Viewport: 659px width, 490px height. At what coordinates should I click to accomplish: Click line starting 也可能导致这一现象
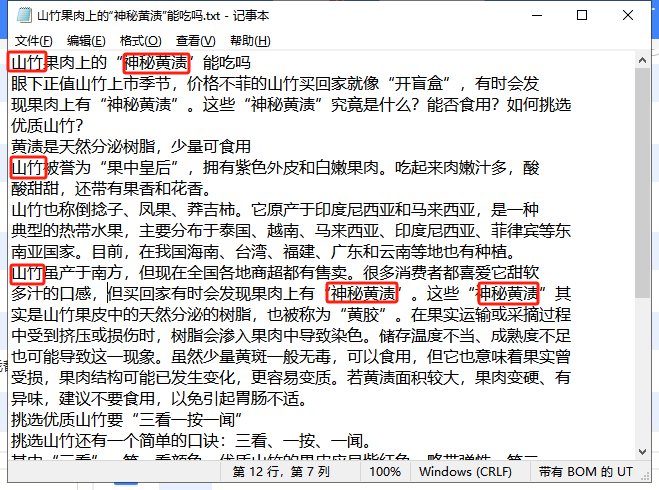click(291, 357)
